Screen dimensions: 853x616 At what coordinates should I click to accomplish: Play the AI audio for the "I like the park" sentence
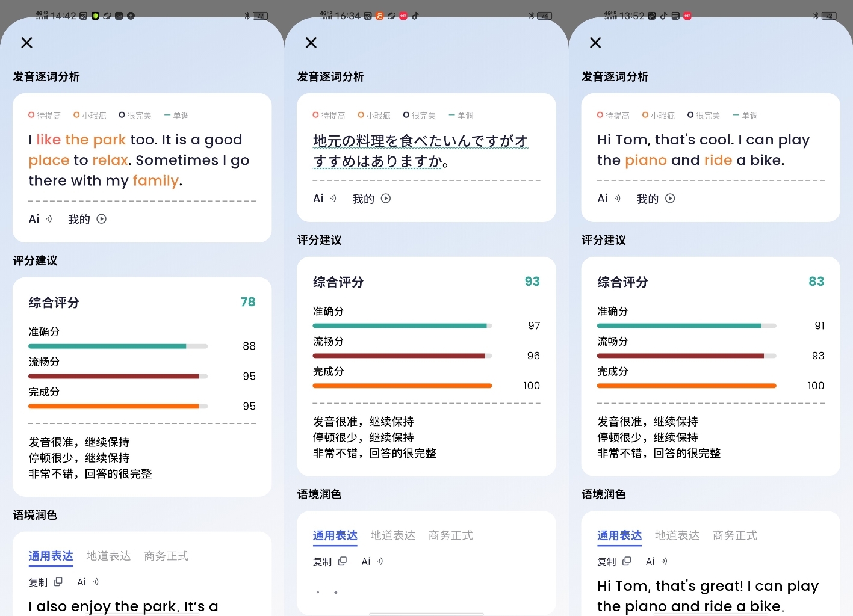tap(40, 219)
